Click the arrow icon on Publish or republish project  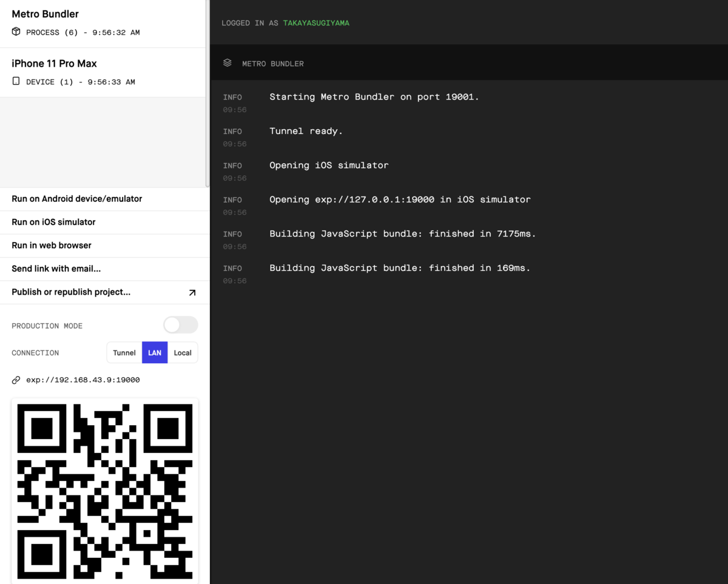(192, 292)
